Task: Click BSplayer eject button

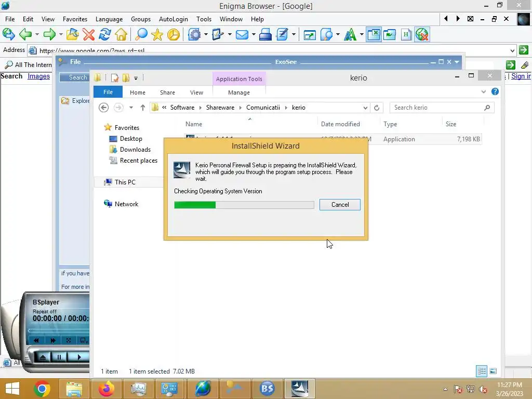Action: [43, 357]
